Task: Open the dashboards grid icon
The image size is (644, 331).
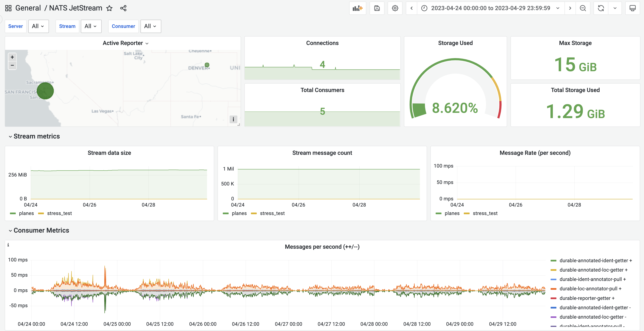Action: (8, 8)
